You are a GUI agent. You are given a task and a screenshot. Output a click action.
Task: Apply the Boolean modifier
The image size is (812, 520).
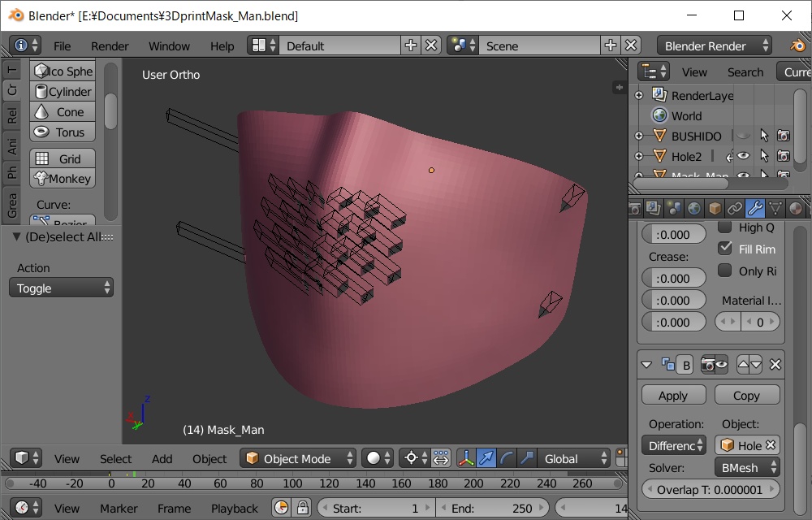[x=673, y=394]
